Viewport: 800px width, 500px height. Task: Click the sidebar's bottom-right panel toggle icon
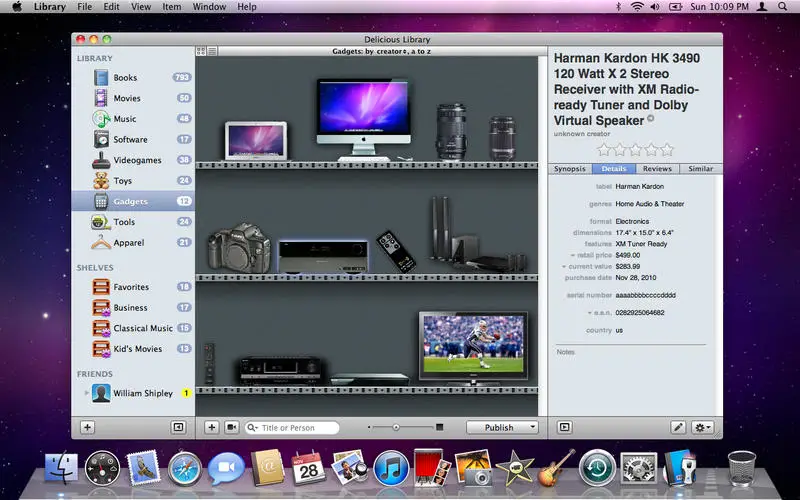pos(178,428)
